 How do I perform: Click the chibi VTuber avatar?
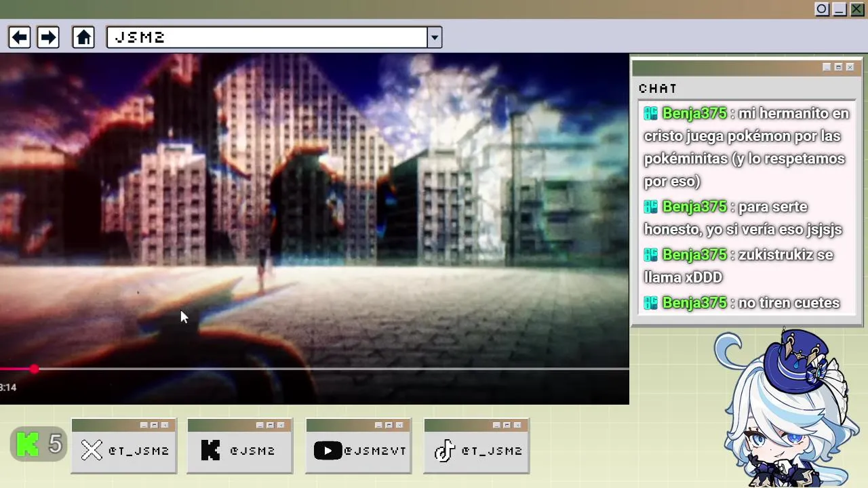[787, 408]
